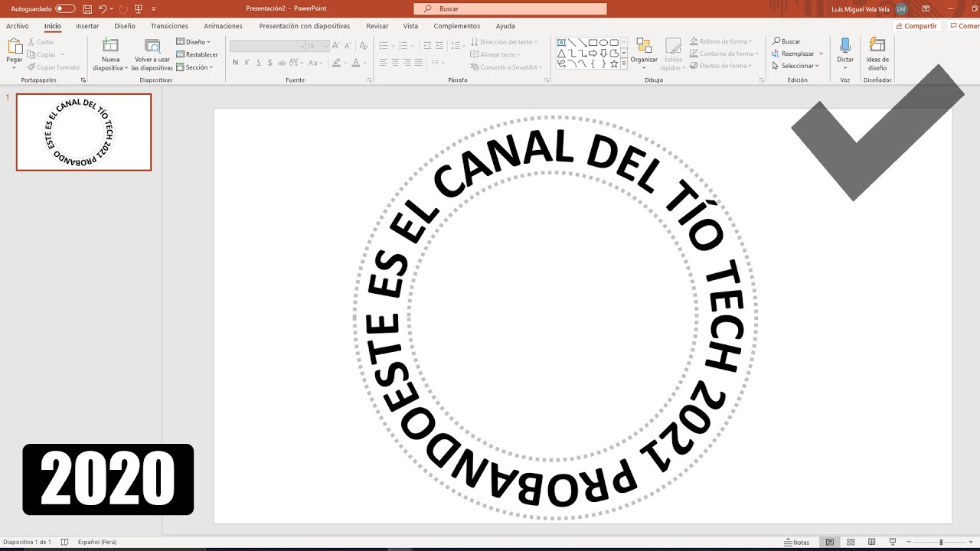Toggle align left paragraph
The height and width of the screenshot is (551, 980).
(384, 63)
